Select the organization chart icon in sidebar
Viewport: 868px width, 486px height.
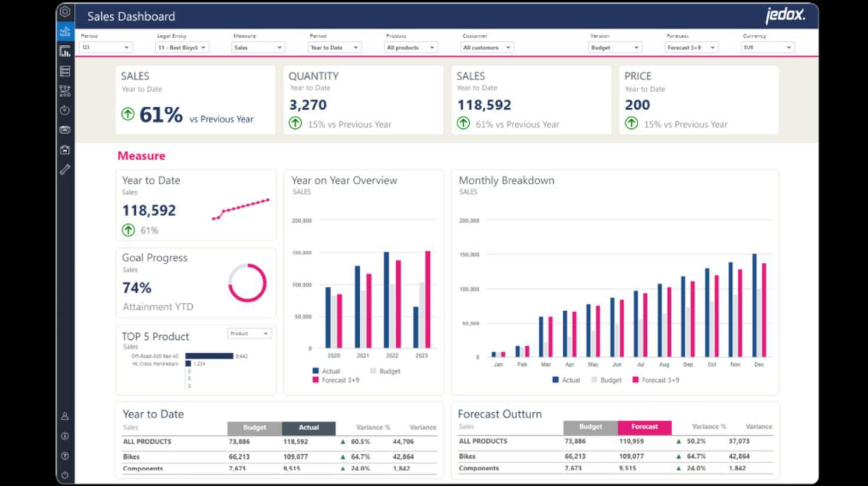click(65, 90)
